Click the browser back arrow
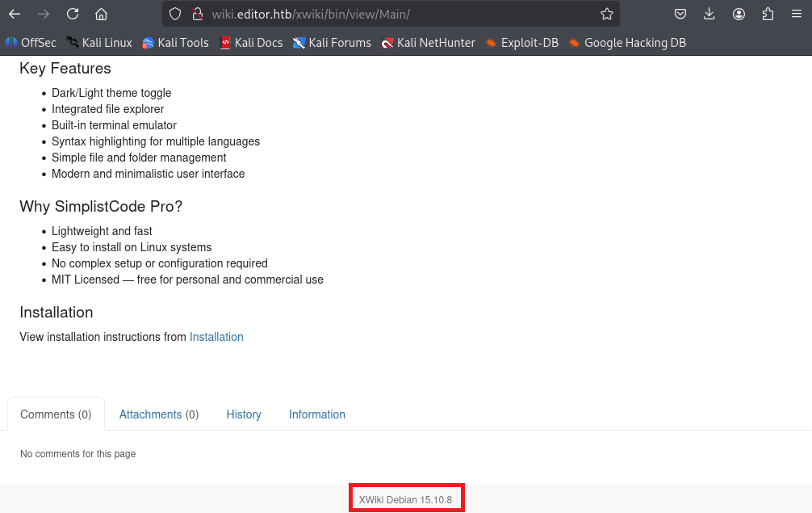 pos(15,14)
